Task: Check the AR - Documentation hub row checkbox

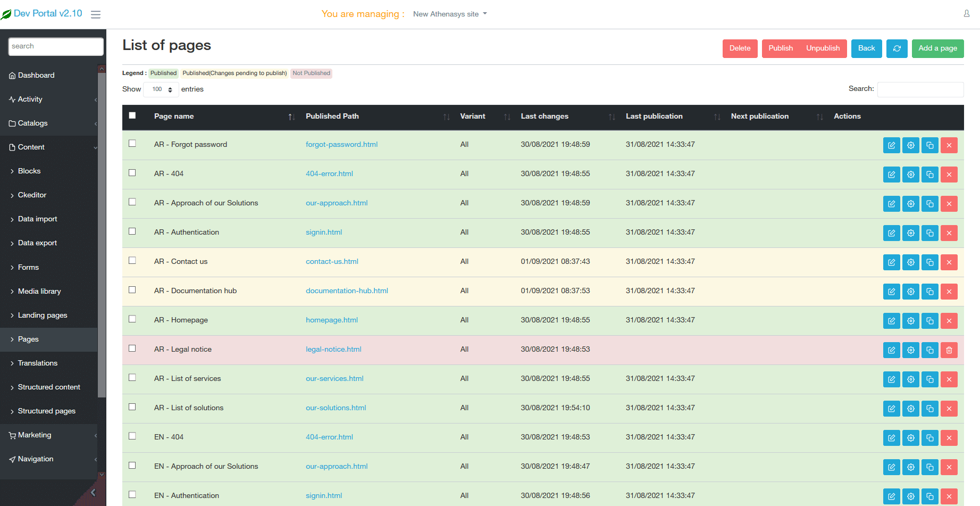Action: tap(132, 290)
